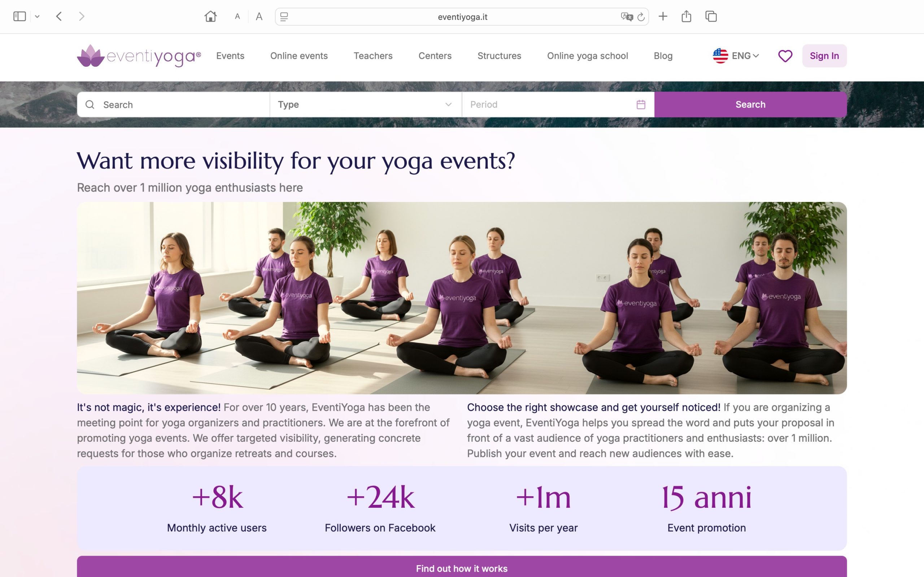
Task: Click Find out how it works button
Action: pyautogui.click(x=462, y=568)
